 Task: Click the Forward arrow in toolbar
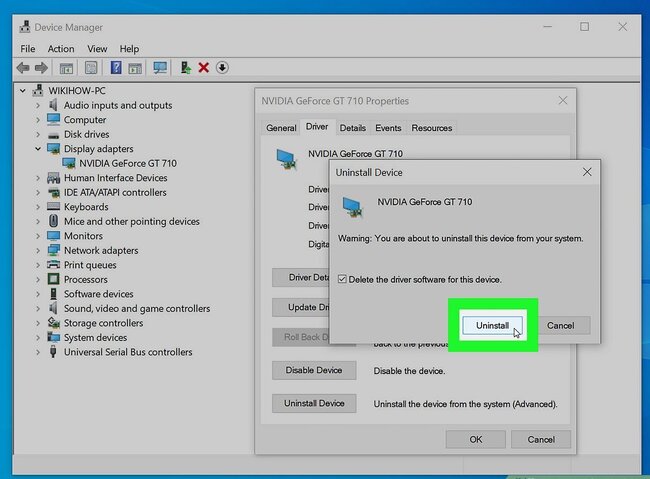pos(41,68)
